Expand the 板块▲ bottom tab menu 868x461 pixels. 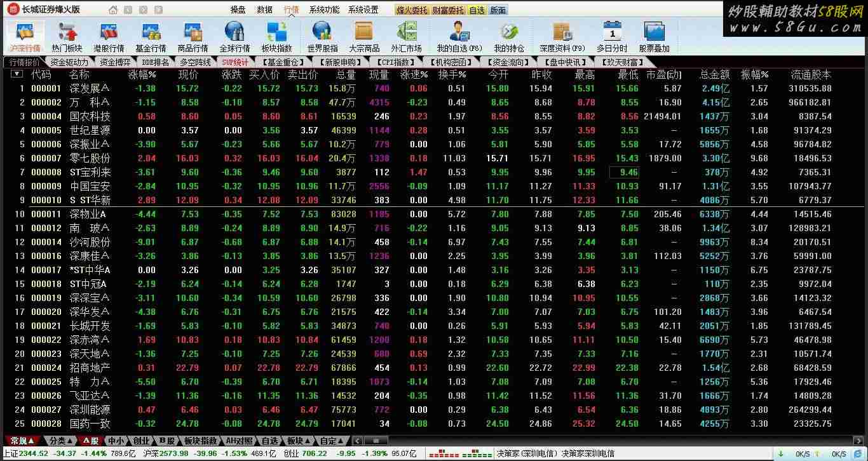point(299,441)
